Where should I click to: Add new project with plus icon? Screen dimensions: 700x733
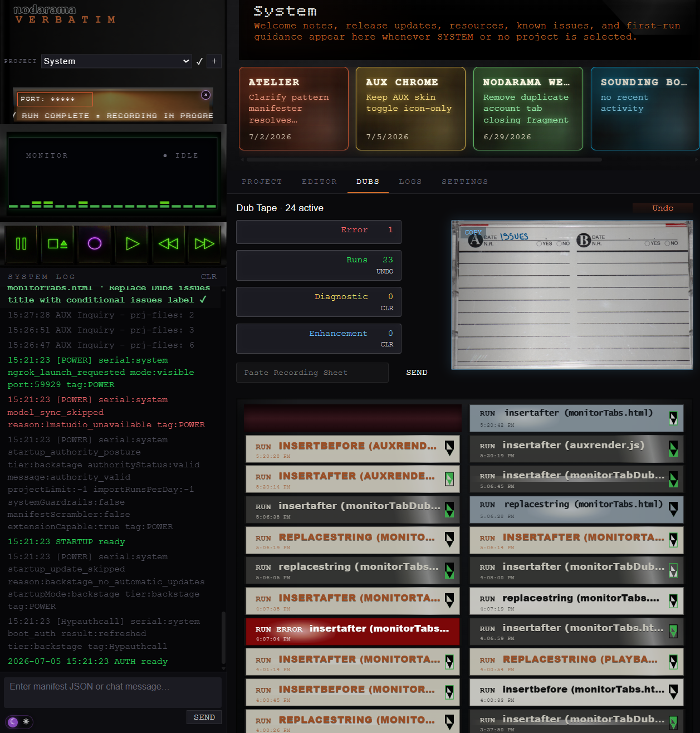[x=214, y=61]
